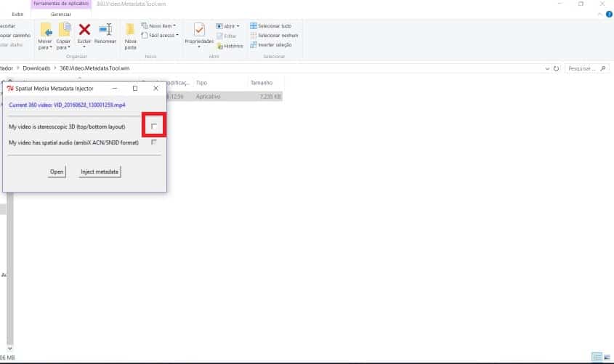This screenshot has height=364, width=614.
Task: Minimize the Spatial Media Metadata Injector window
Action: (115, 89)
